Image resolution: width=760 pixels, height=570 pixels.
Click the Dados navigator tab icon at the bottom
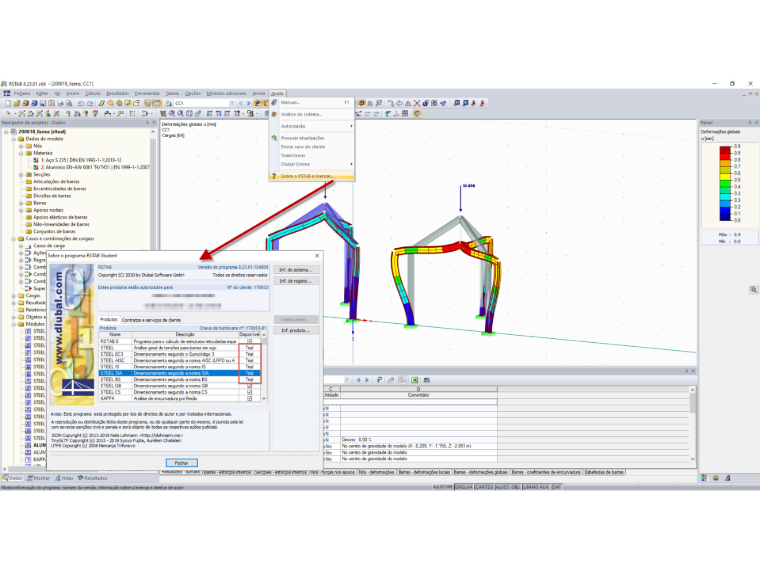pyautogui.click(x=6, y=478)
